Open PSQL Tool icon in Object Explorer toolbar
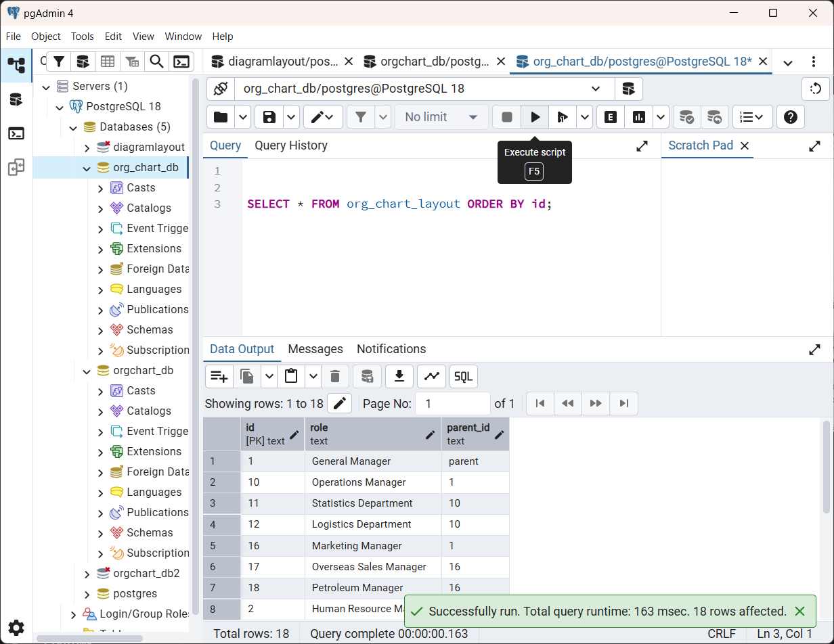Screen dimensions: 834x644 (x=181, y=62)
